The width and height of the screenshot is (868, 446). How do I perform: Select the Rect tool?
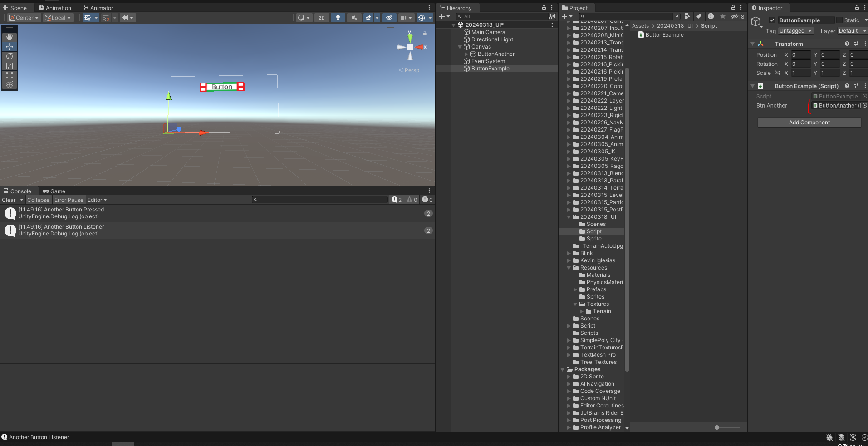pos(10,75)
